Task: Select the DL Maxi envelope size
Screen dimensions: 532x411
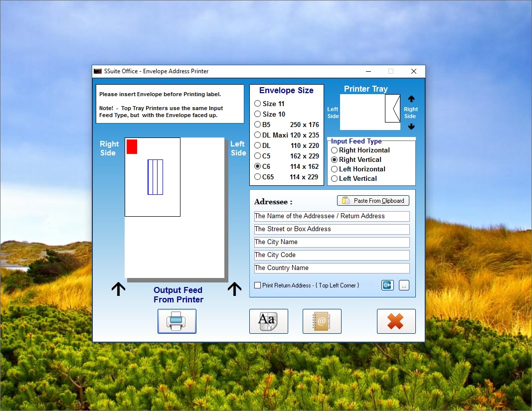Action: [x=258, y=135]
